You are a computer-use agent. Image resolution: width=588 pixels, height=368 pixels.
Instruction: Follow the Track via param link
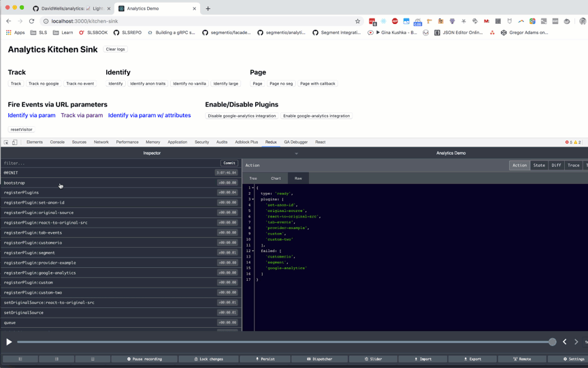82,115
